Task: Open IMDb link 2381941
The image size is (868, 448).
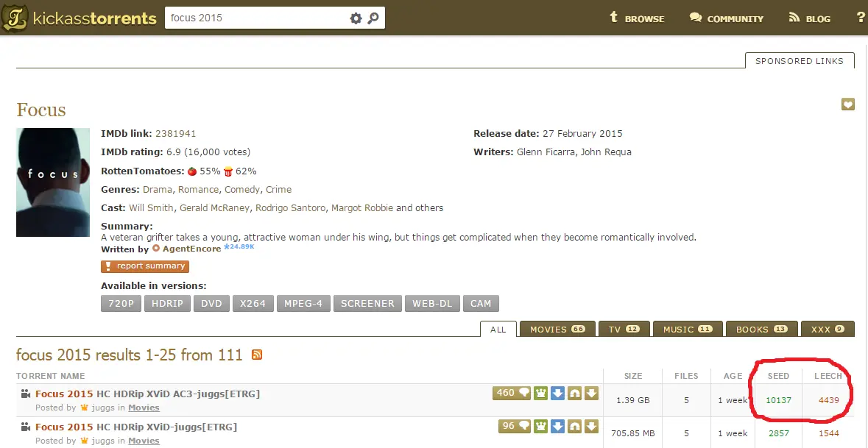Action: [x=175, y=134]
